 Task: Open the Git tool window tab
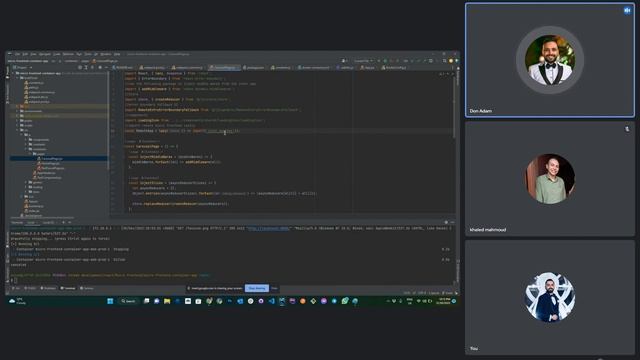pyautogui.click(x=17, y=288)
